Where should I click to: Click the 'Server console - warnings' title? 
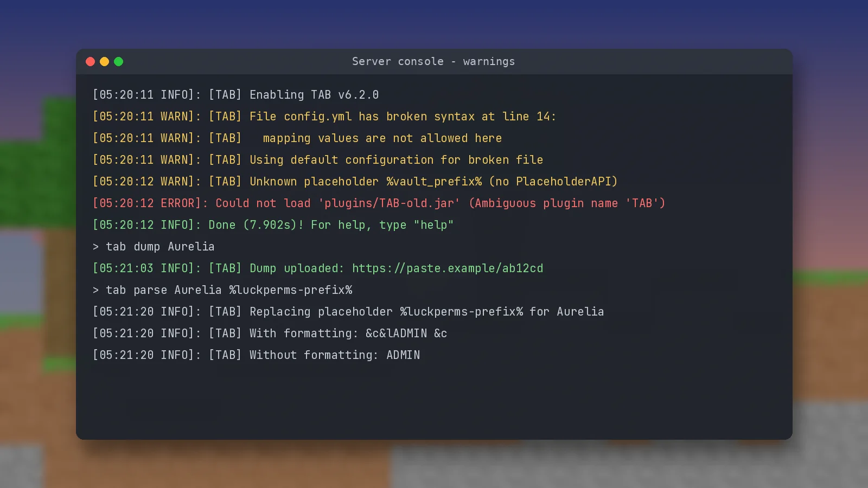(433, 62)
